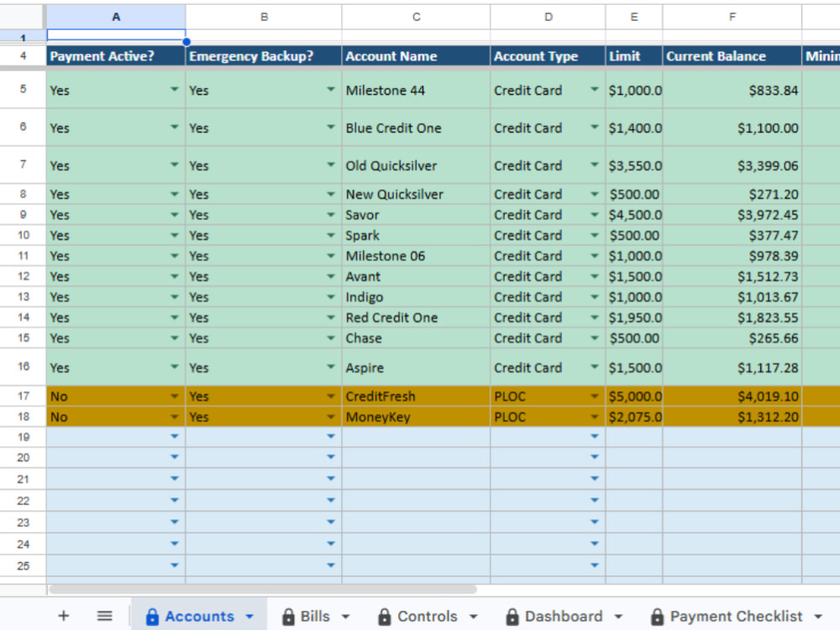Click the 'Limit' header cell
The width and height of the screenshot is (840, 630).
pyautogui.click(x=634, y=55)
